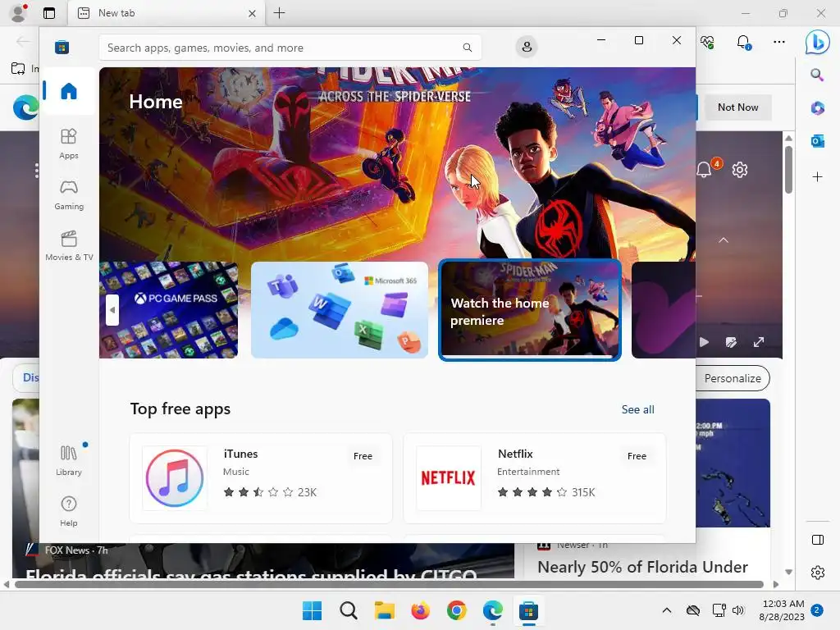Click Edge horizontal scrollbar thumb
The image size is (840, 630).
[389, 584]
